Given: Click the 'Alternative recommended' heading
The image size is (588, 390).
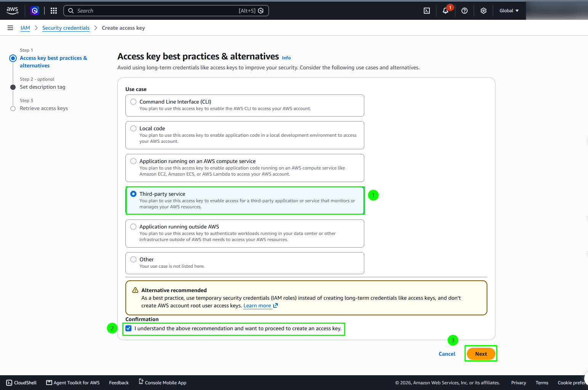Looking at the screenshot, I should click(x=174, y=290).
